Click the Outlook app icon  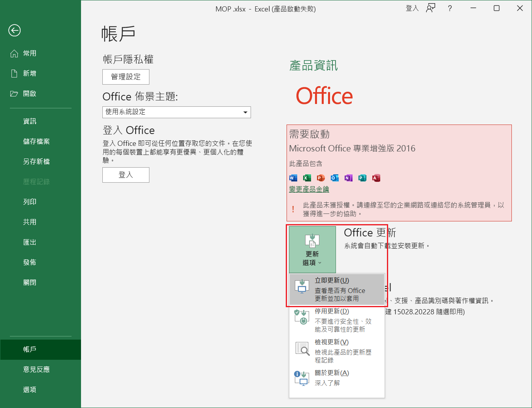pyautogui.click(x=335, y=178)
